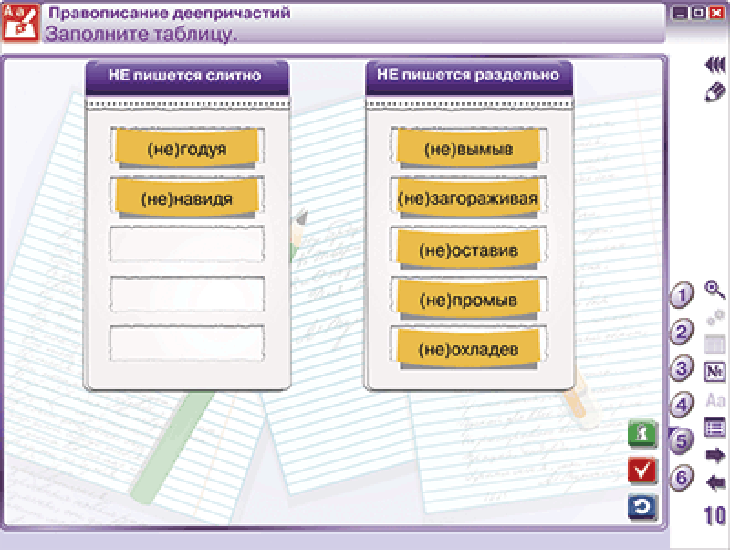Go back with the left arrow icon

tap(715, 484)
